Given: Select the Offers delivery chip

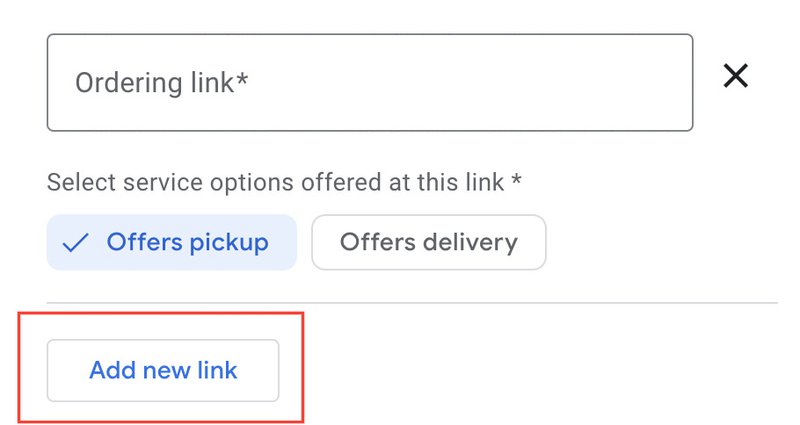Looking at the screenshot, I should coord(428,243).
